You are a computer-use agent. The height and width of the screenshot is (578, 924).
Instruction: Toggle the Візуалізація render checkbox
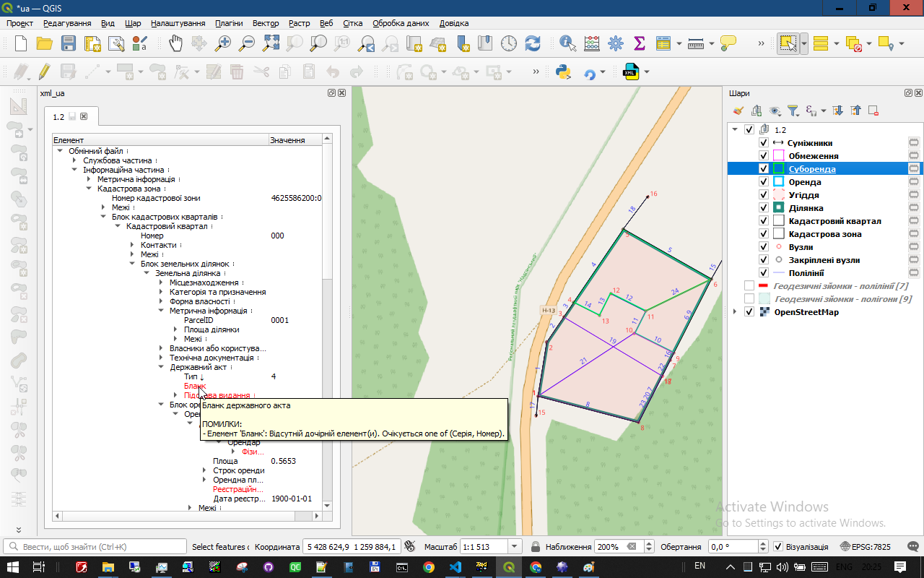click(777, 547)
